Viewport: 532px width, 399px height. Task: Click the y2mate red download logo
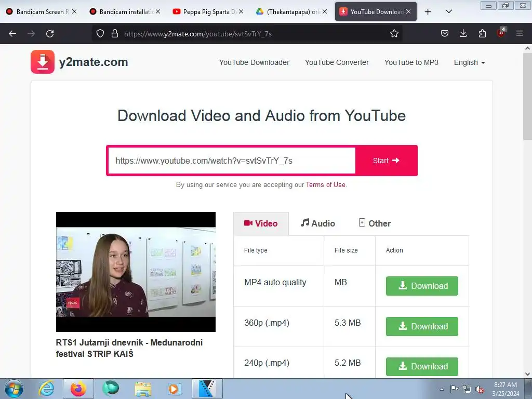coord(43,62)
